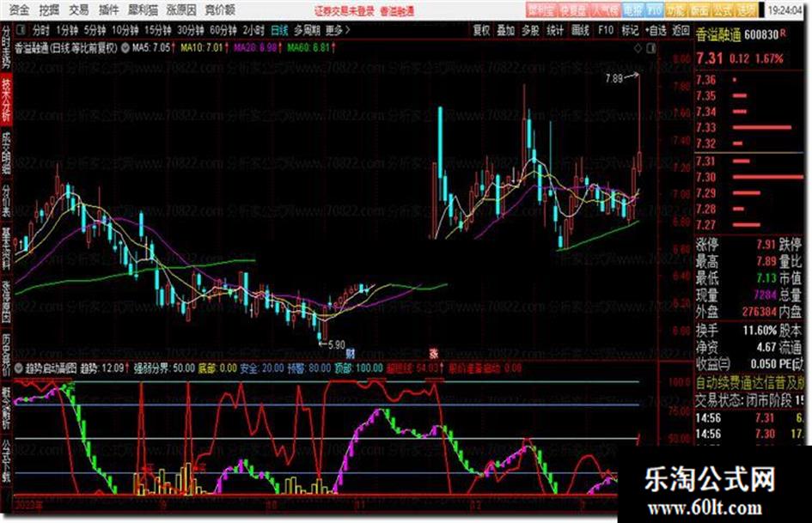Open the 分时走势 sidebar tab
The height and width of the screenshot is (523, 812).
tap(6, 47)
